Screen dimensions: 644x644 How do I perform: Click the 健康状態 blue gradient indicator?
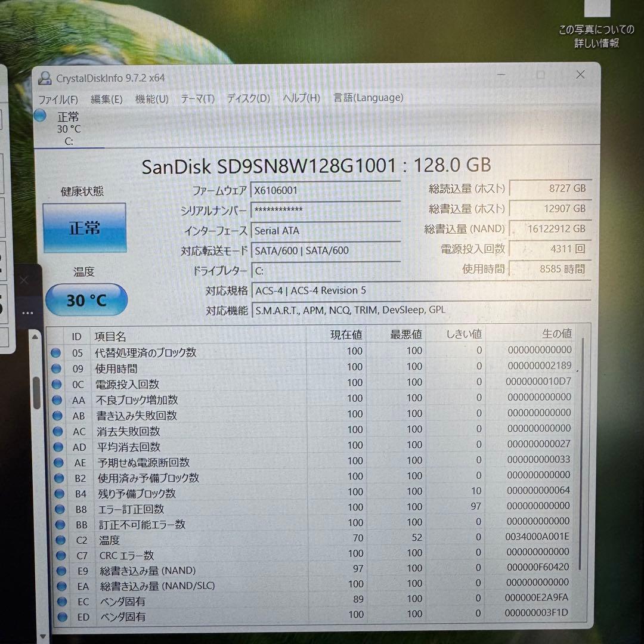click(84, 228)
